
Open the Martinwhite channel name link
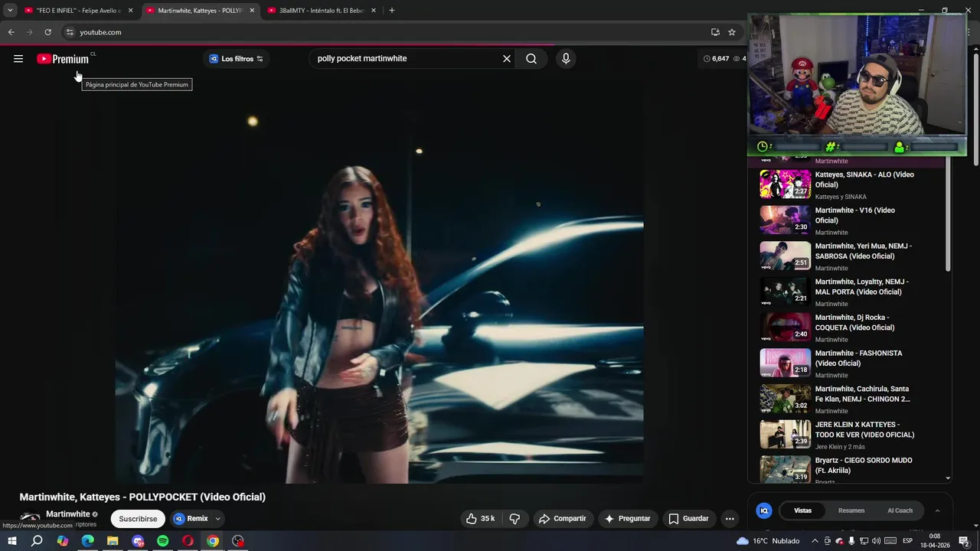67,514
